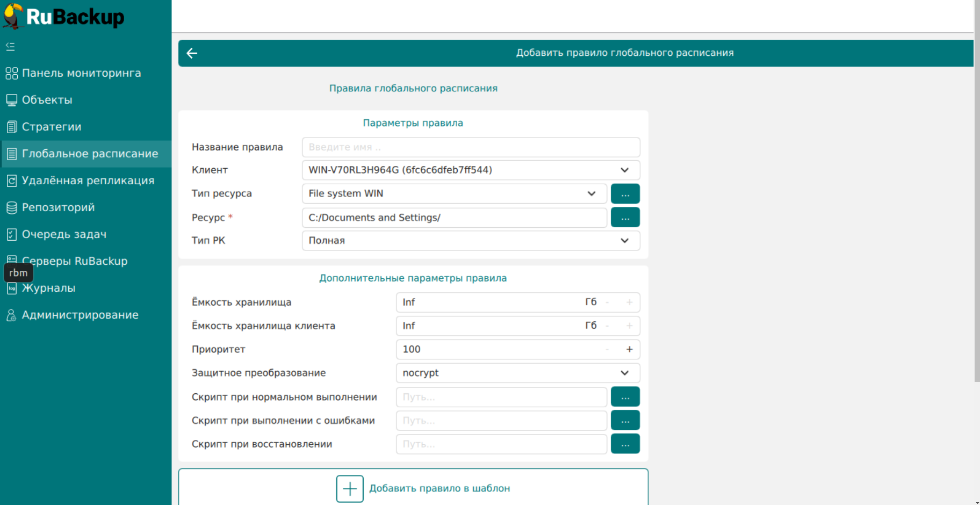
Task: Browse for script on restore
Action: pos(625,444)
